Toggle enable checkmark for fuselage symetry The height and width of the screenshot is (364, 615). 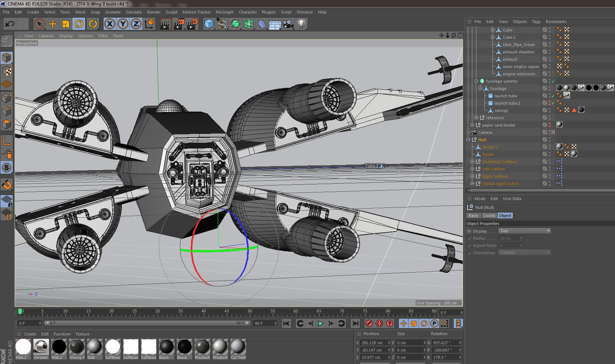tap(553, 81)
